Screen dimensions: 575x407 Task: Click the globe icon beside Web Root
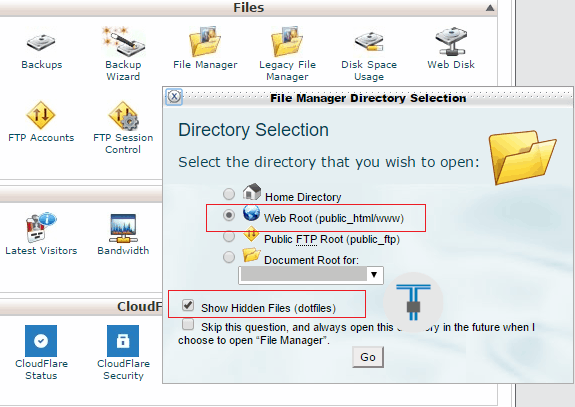pyautogui.click(x=251, y=213)
